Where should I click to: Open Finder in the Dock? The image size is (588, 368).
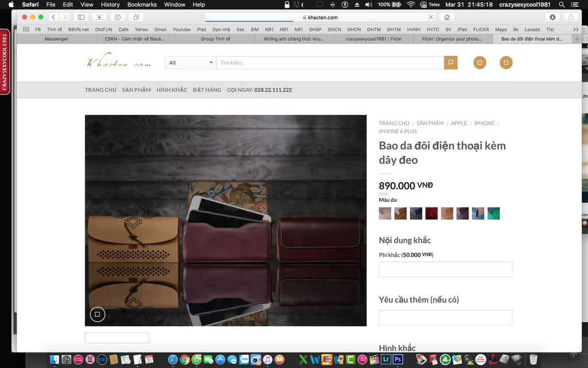pyautogui.click(x=55, y=359)
